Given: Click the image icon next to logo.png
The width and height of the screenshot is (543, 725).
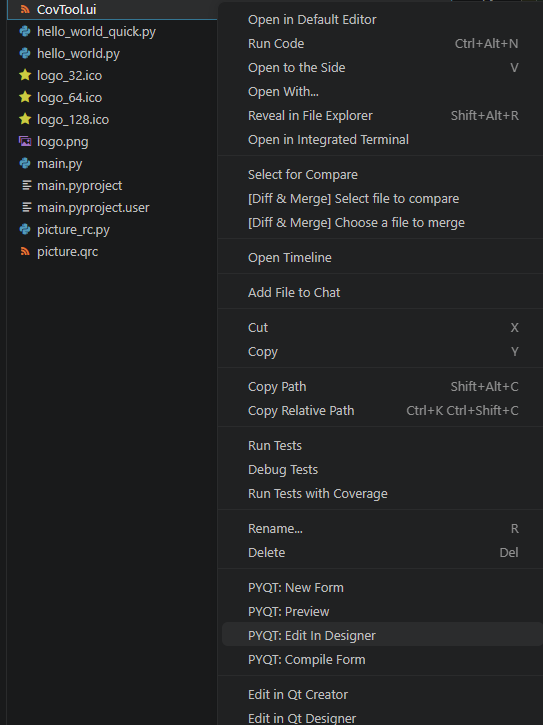Looking at the screenshot, I should (25, 141).
